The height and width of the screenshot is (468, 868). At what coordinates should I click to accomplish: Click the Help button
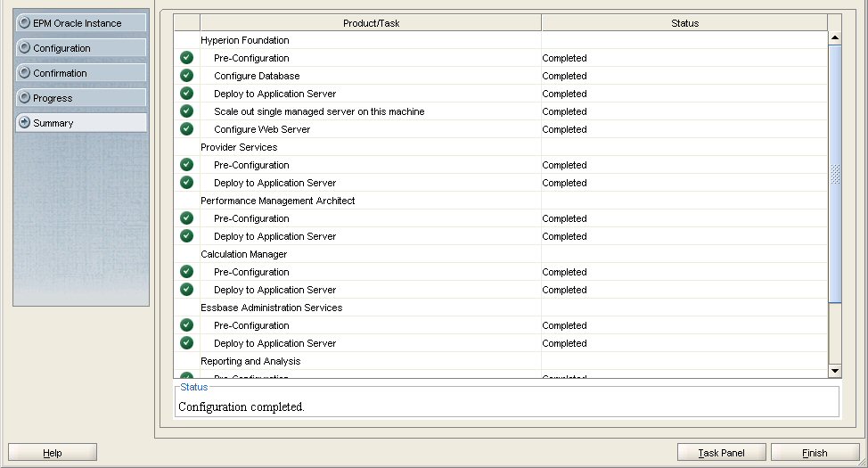tap(53, 453)
